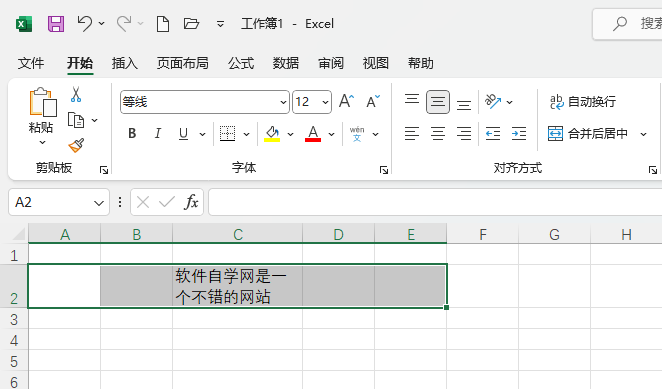Expand the phonetic guide options arrow

376,134
